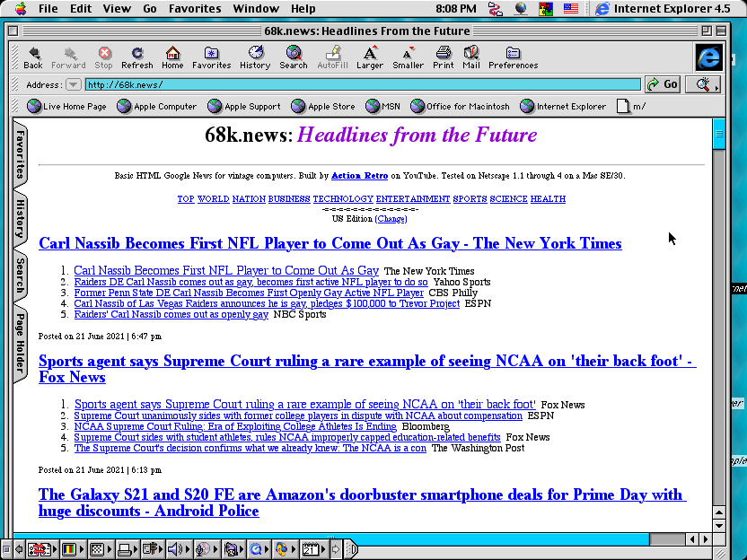Click the Internet Explorer throbber logo
Viewport: 747px width, 560px height.
[709, 57]
